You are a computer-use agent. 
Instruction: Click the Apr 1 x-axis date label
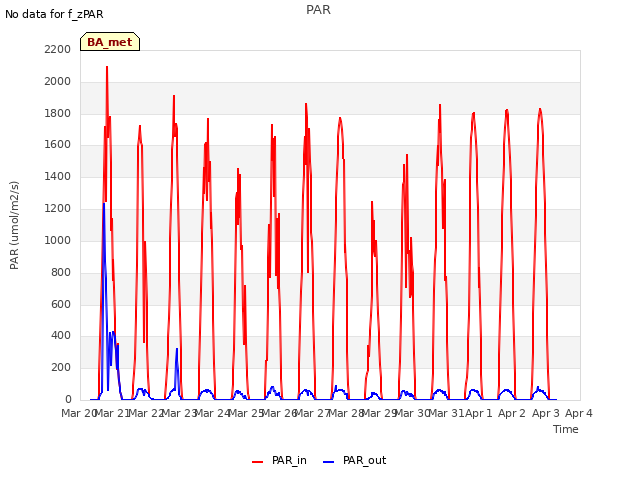tap(479, 413)
